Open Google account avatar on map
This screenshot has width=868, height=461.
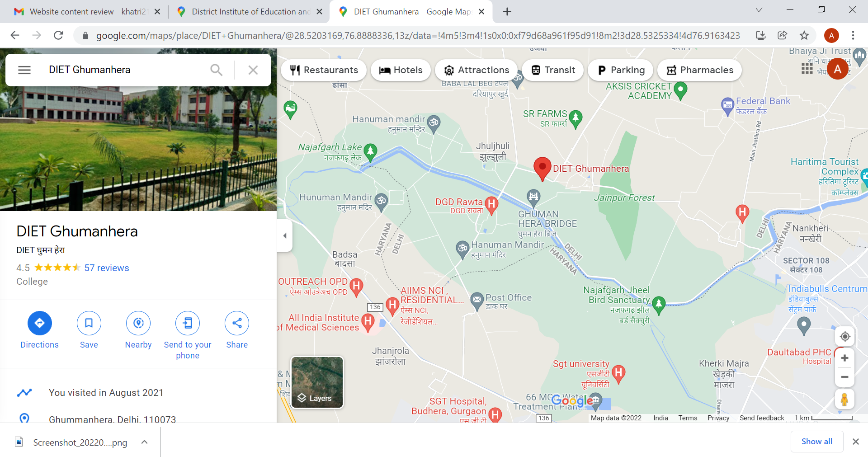[x=838, y=69]
